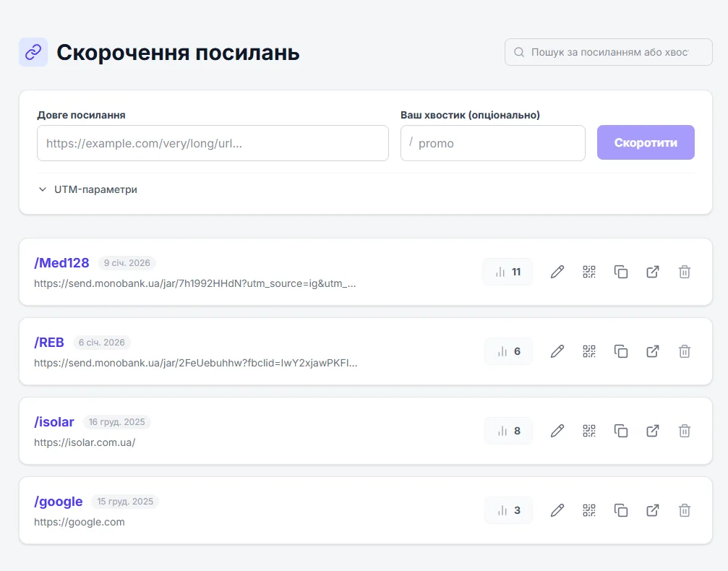View stats for /REB showing 6 clicks
Viewport: 728px width, 571px height.
pos(508,351)
